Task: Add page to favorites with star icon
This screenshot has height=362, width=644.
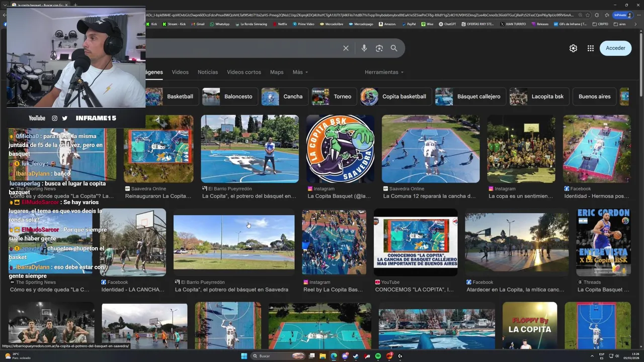Action: [x=588, y=15]
